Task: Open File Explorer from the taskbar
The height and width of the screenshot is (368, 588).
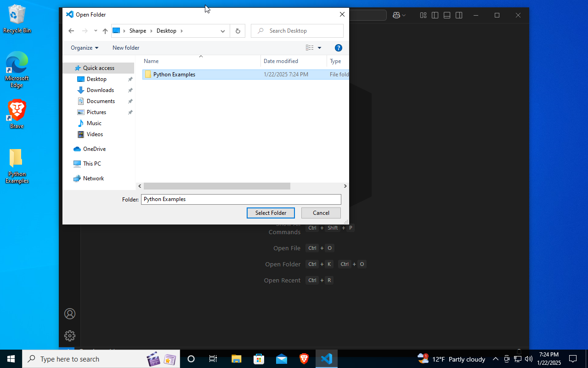Action: [236, 359]
